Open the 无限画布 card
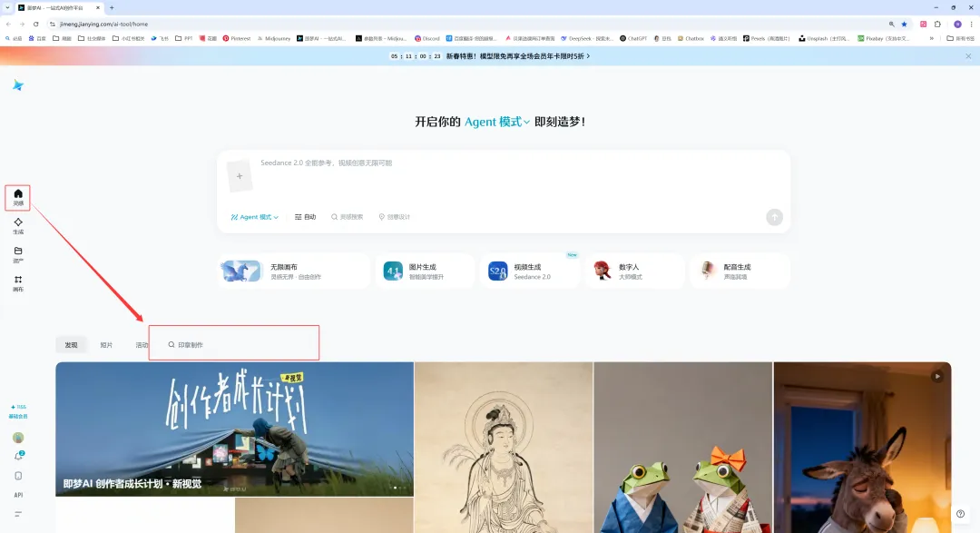Viewport: 980px width, 533px height. click(293, 271)
